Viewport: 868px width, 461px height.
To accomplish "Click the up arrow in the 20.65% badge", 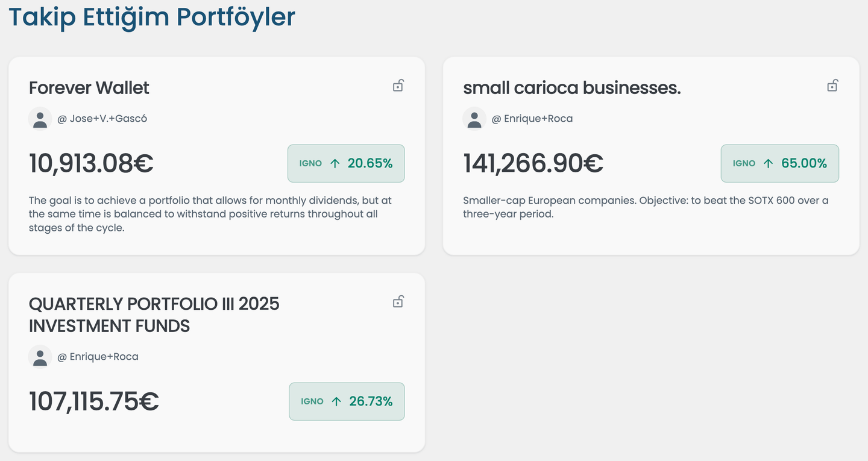I will pyautogui.click(x=336, y=163).
